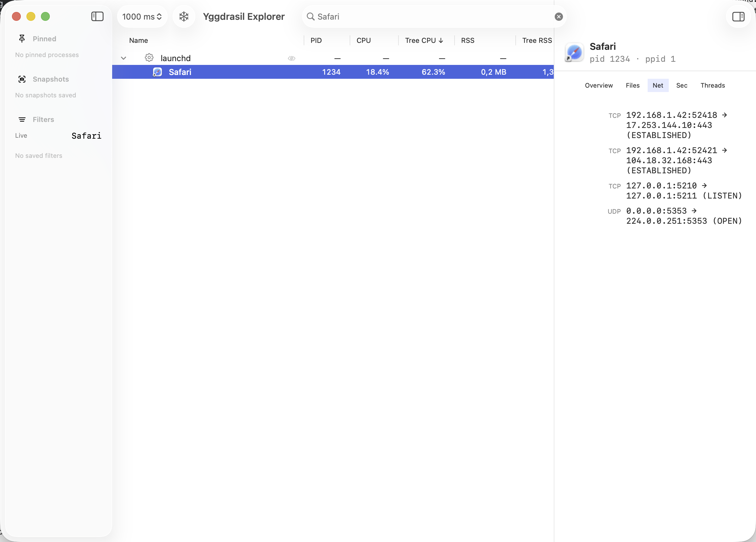The width and height of the screenshot is (756, 542).
Task: Click the launchd gear icon
Action: 149,58
